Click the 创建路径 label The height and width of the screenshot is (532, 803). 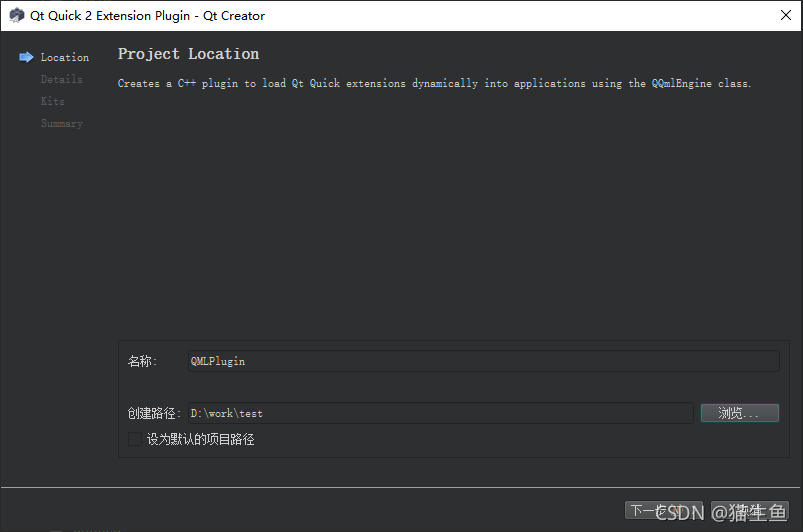(x=154, y=413)
